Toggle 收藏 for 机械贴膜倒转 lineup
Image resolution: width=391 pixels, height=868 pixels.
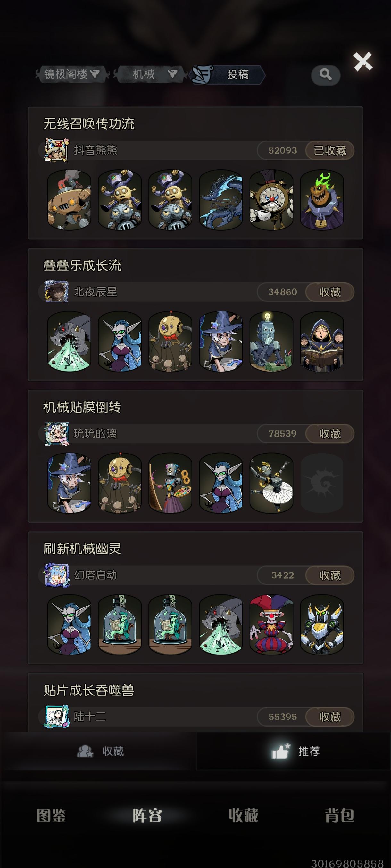pos(329,433)
